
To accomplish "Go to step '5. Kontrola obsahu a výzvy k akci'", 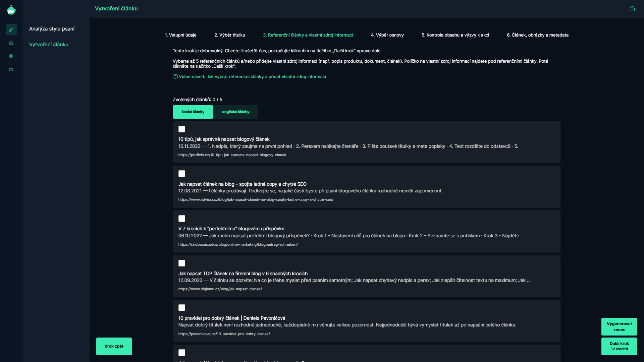I will coord(455,35).
